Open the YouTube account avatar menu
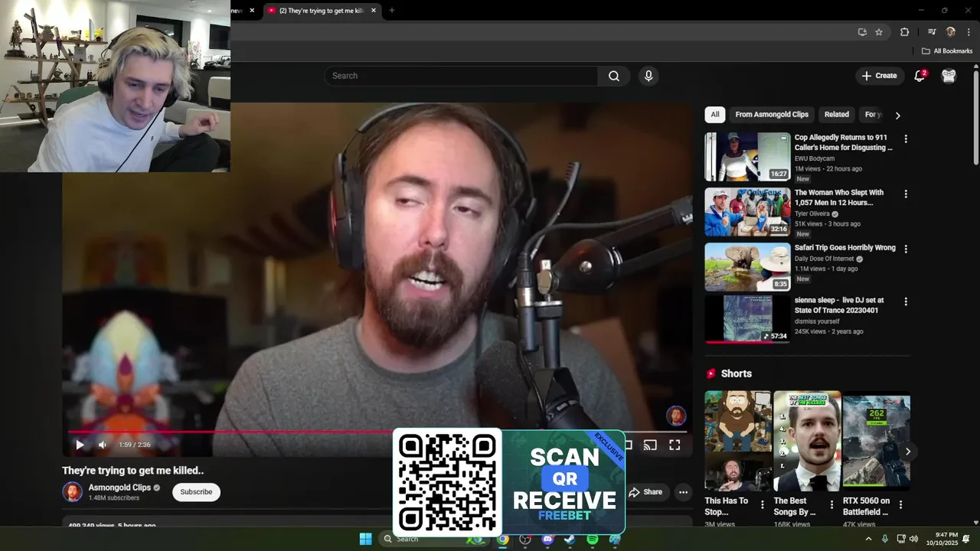The image size is (980, 551). [949, 76]
